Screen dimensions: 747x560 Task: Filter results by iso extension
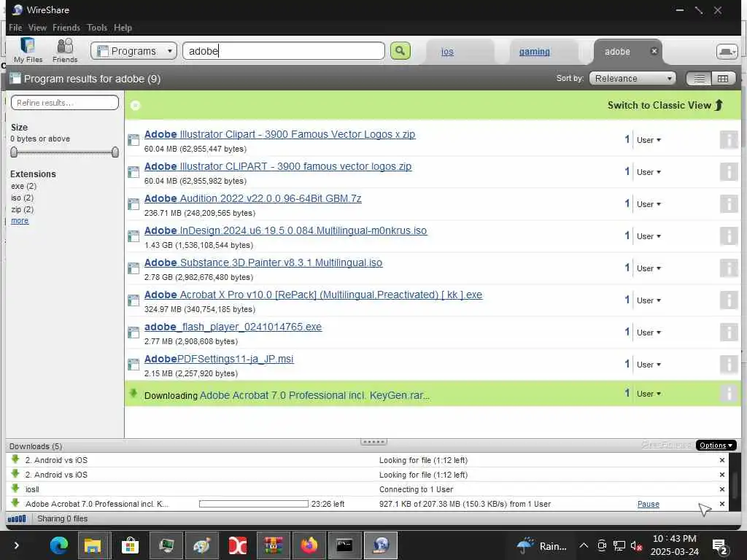(22, 198)
